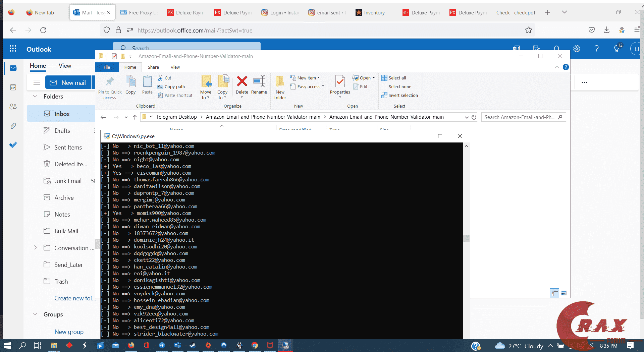Pin folder to Quick access
Screen dimensions: 644x352
110,88
